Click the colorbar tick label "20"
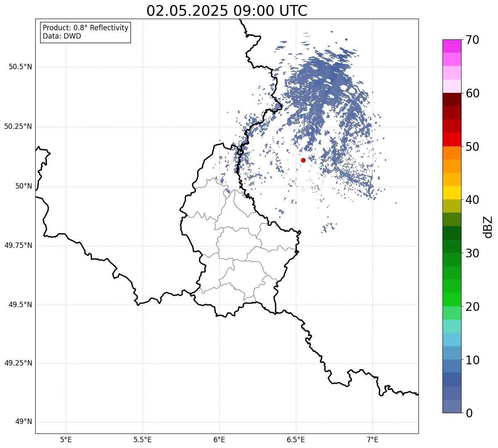This screenshot has width=498, height=448. click(472, 307)
